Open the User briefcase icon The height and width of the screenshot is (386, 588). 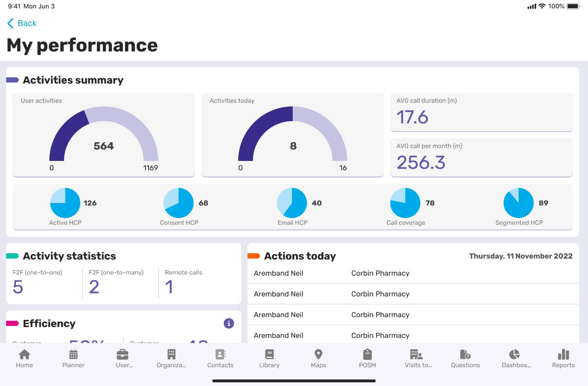122,354
